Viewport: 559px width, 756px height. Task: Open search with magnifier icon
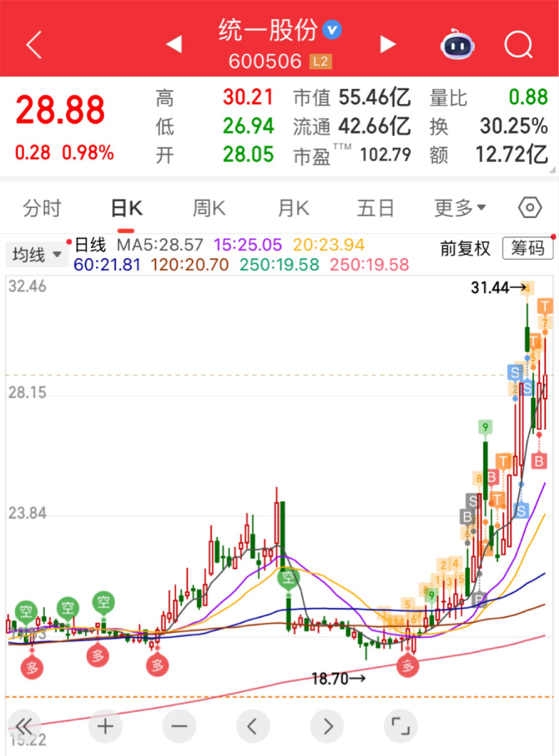point(518,45)
